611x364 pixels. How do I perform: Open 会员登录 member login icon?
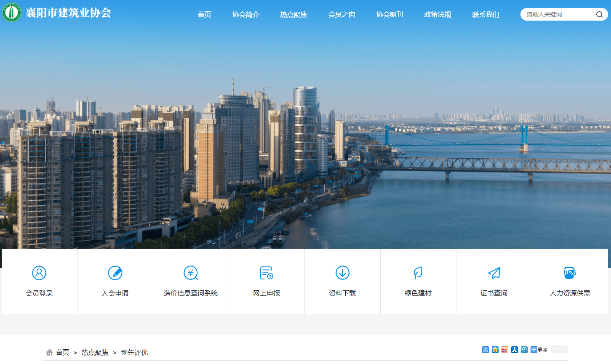[39, 273]
